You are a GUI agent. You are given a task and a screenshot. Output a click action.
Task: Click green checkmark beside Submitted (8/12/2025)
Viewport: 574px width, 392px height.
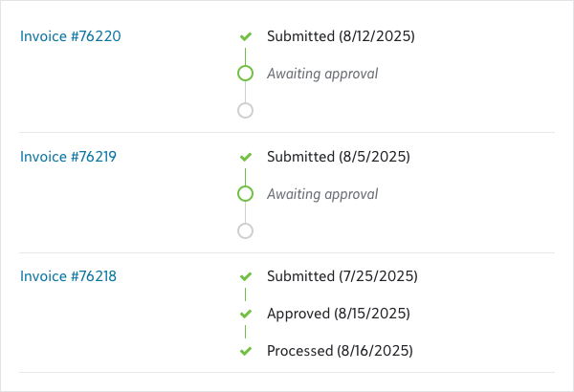pyautogui.click(x=245, y=36)
